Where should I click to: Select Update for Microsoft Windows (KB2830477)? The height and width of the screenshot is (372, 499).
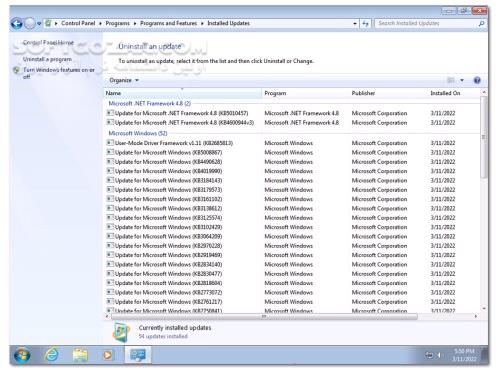[x=293, y=274]
